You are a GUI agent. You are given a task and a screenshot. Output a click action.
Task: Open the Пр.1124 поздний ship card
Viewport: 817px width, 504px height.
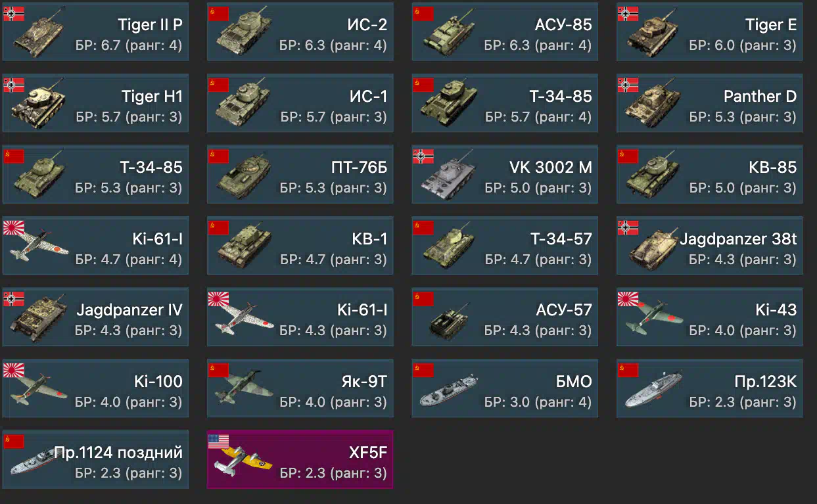(x=95, y=459)
